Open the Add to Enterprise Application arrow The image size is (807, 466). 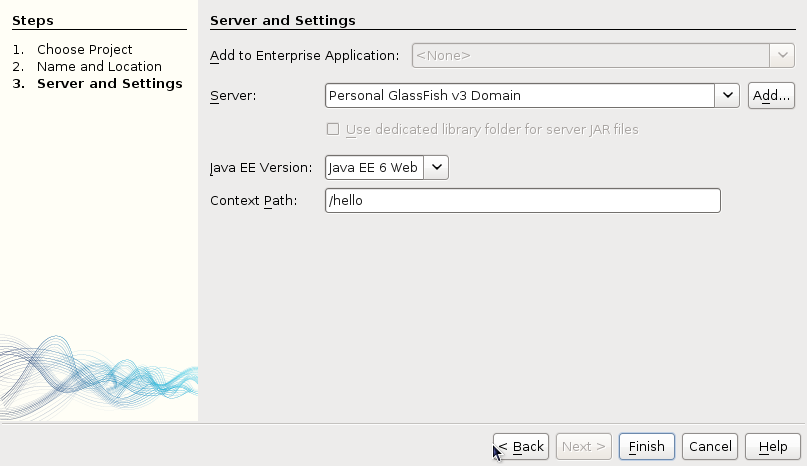(x=782, y=55)
